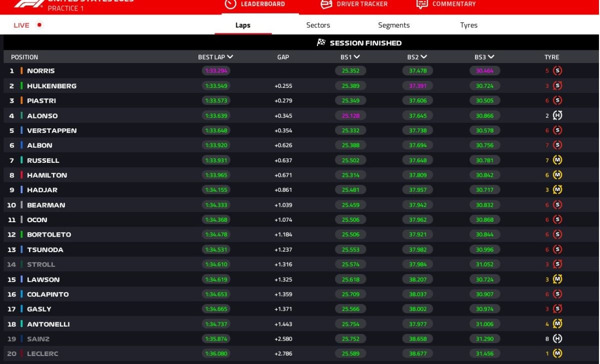
Task: Expand the BEST LAP column dropdown
Action: 230,57
